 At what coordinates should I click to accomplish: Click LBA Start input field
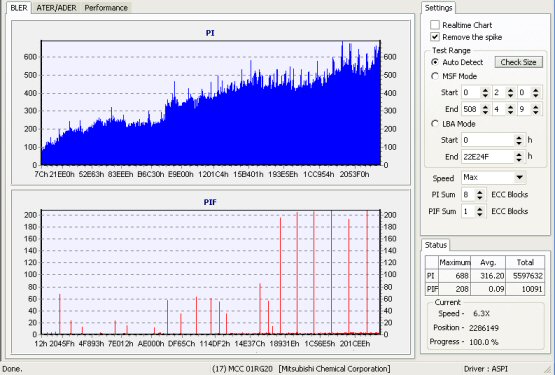click(488, 140)
